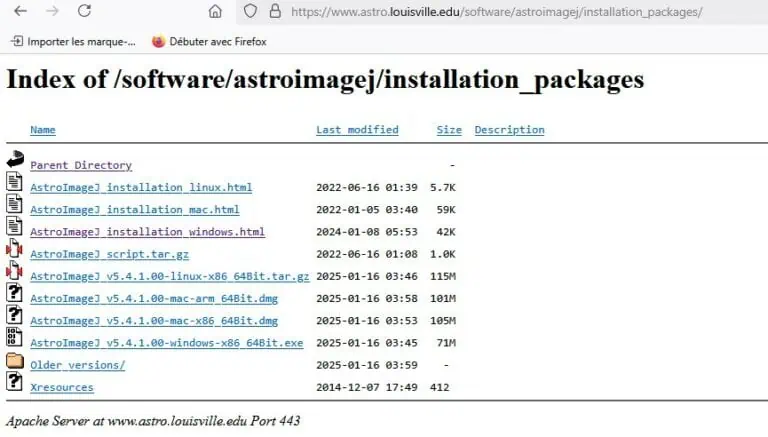Image resolution: width=768 pixels, height=437 pixels.
Task: Go up to Parent Directory
Action: (81, 165)
